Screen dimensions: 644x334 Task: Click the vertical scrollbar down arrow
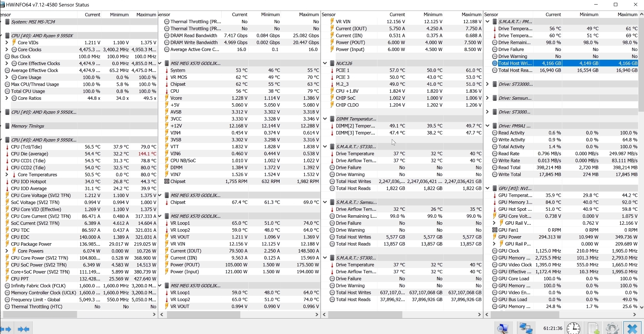coord(642,307)
